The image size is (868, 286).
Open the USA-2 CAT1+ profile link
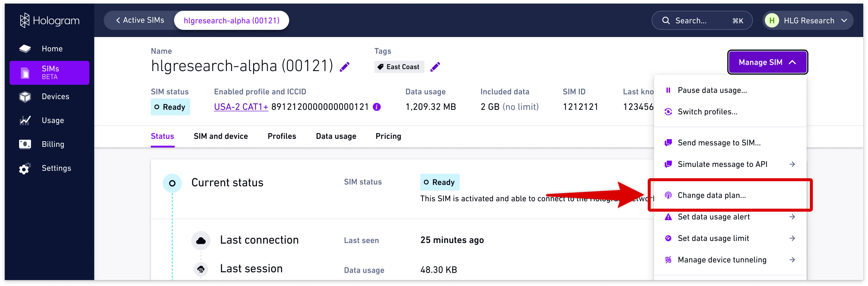241,107
